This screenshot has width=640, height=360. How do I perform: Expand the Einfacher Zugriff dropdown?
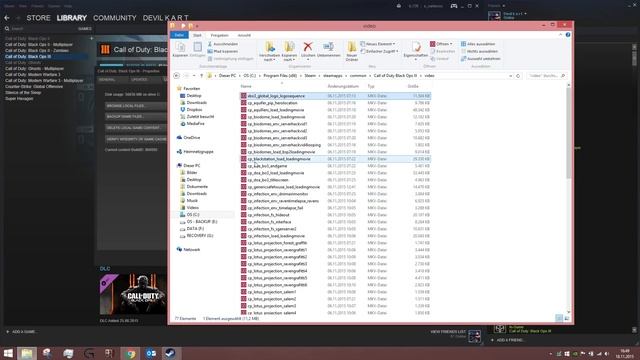(379, 51)
